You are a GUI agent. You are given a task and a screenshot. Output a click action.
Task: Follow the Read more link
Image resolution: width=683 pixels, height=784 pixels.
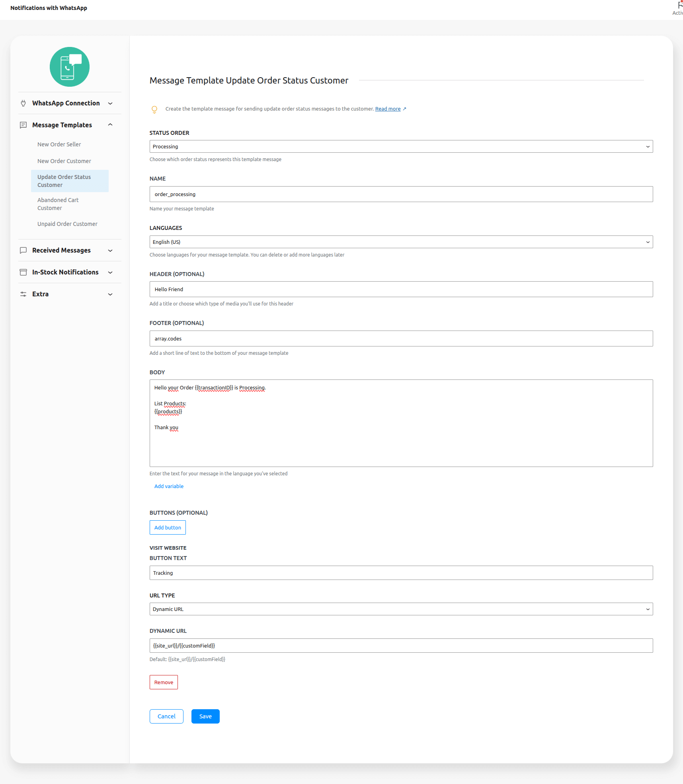(388, 109)
